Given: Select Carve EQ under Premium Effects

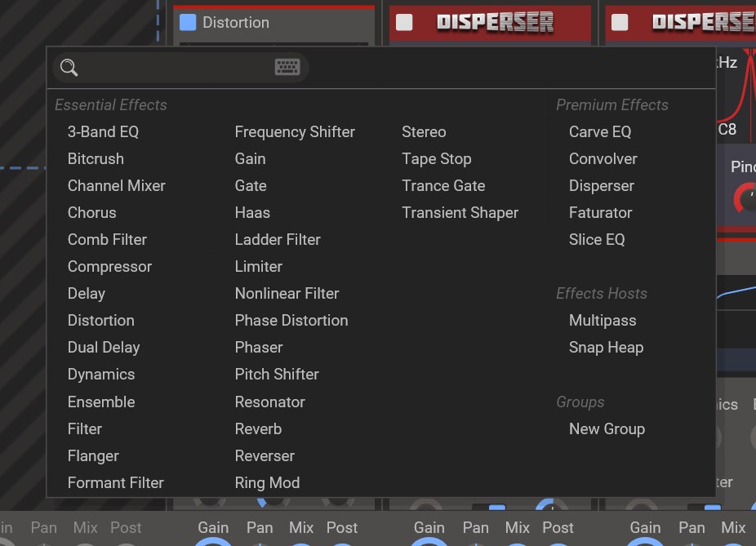Looking at the screenshot, I should pyautogui.click(x=600, y=131).
